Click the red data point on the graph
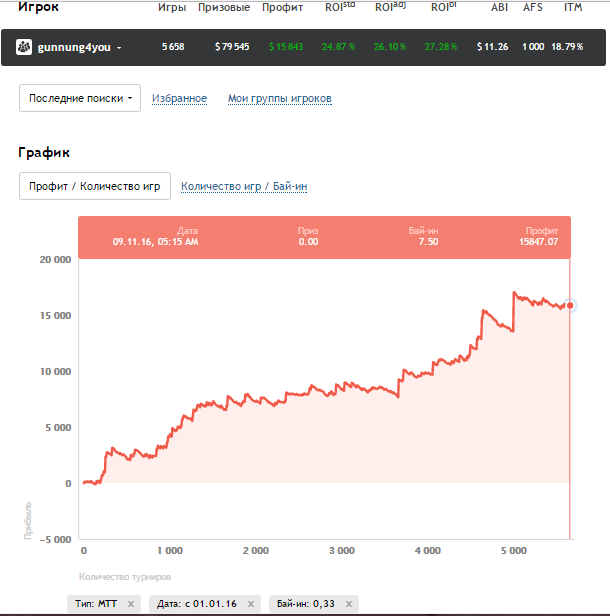 pos(570,305)
